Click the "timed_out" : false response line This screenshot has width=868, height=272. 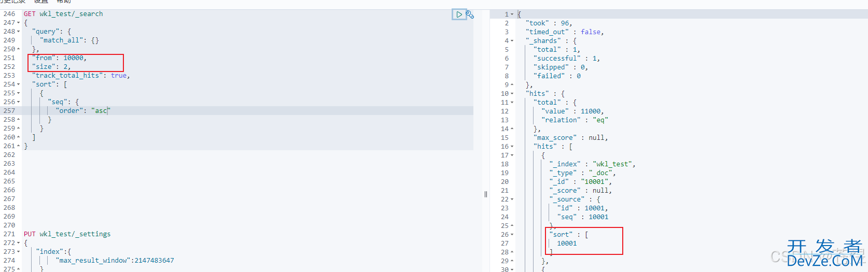click(565, 32)
